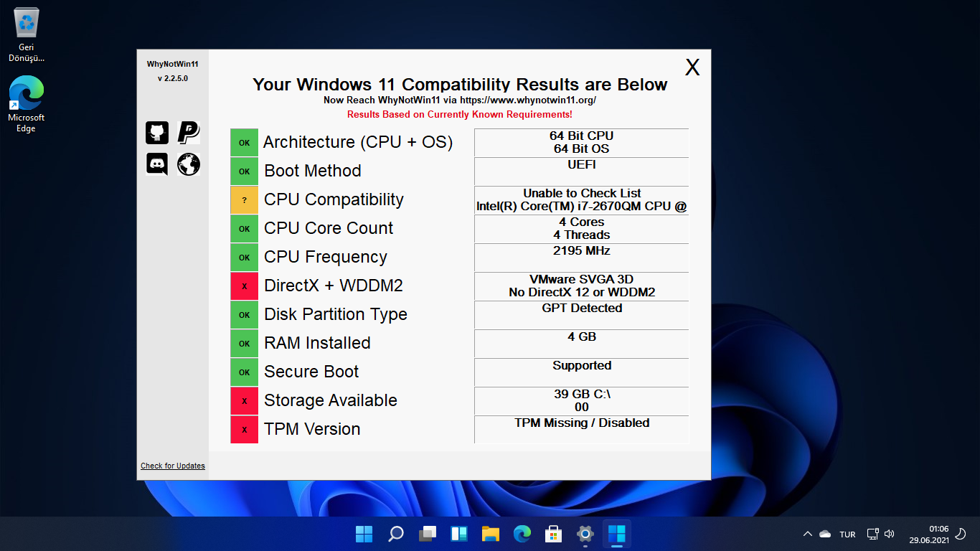Click the '4 GB' result cell
980x551 pixels.
(x=582, y=344)
